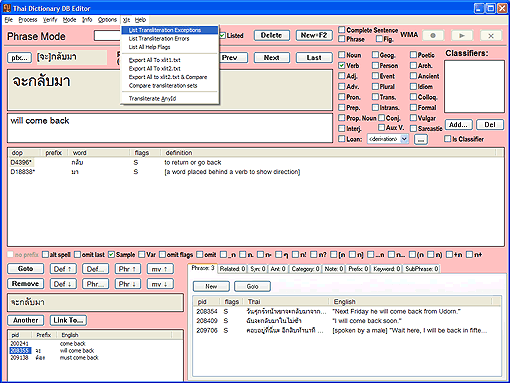Click the Another button
Image resolution: width=510 pixels, height=383 pixels.
26,320
